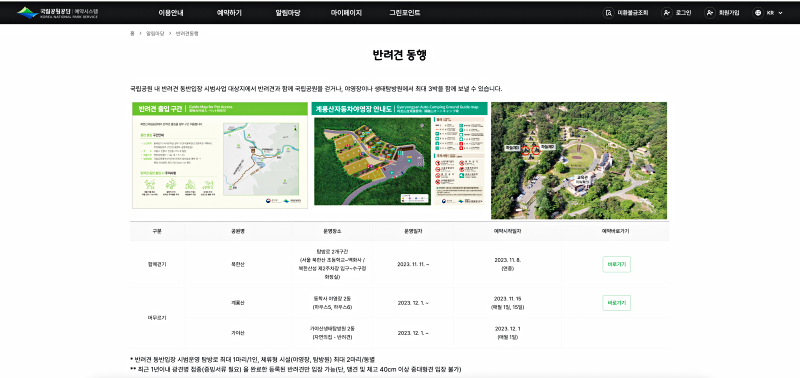Screen dimensions: 800x378
Task: Open the aerial campground photo
Action: coord(579,161)
